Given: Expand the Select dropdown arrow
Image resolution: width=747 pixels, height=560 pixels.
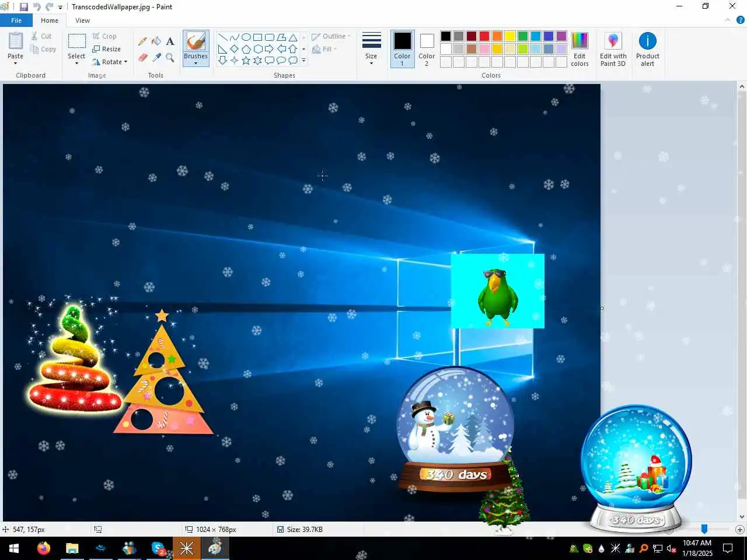Looking at the screenshot, I should [x=76, y=63].
